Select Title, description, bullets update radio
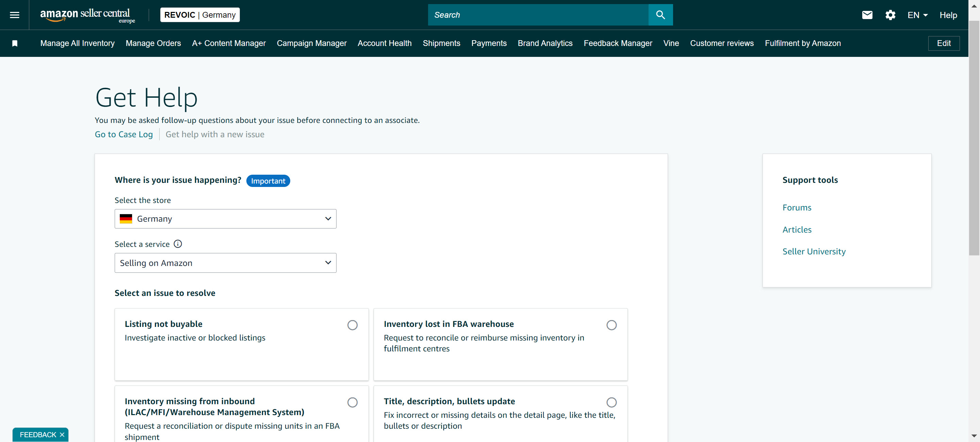The width and height of the screenshot is (980, 442). tap(611, 402)
